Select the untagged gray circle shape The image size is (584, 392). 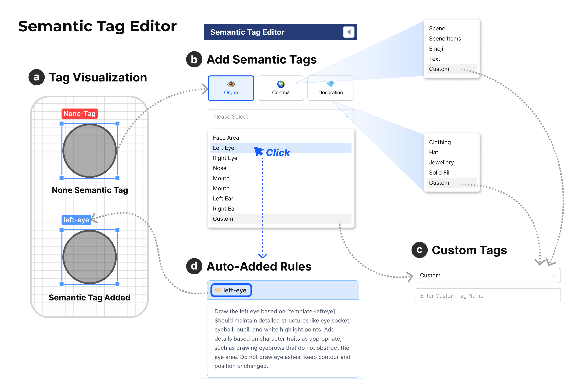[x=89, y=151]
